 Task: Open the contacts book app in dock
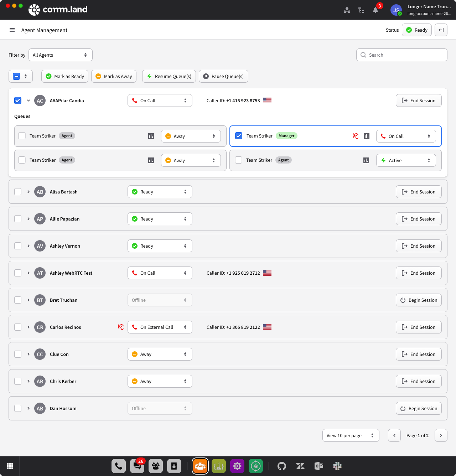click(x=174, y=466)
